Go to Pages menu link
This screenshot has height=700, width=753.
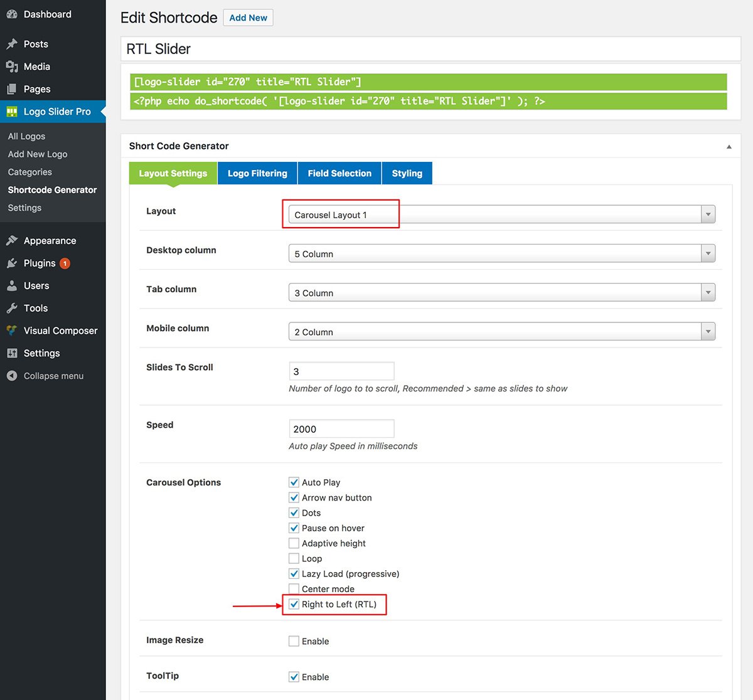(37, 89)
